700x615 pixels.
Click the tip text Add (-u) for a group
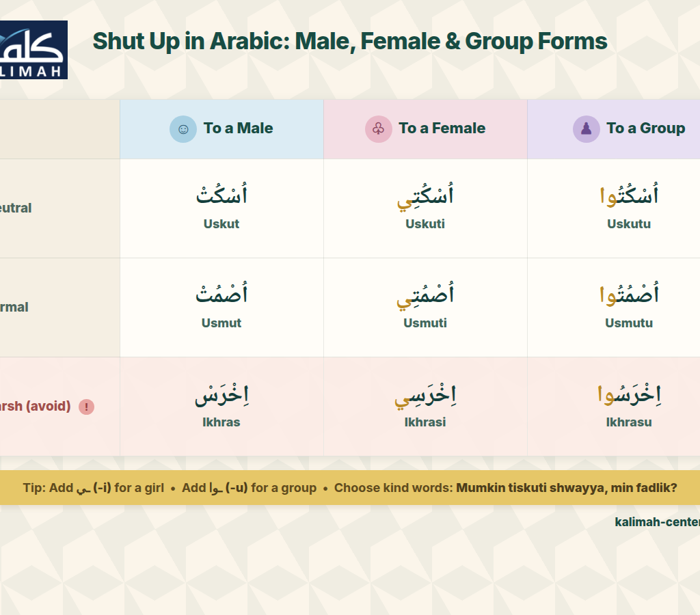pos(249,488)
